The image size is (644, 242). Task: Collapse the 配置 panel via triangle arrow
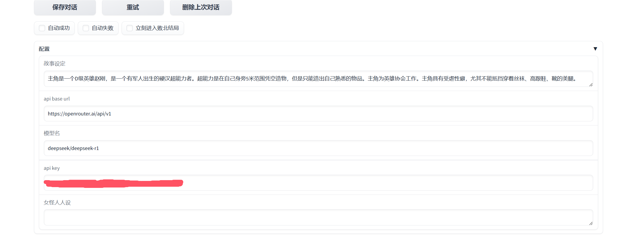click(x=595, y=49)
